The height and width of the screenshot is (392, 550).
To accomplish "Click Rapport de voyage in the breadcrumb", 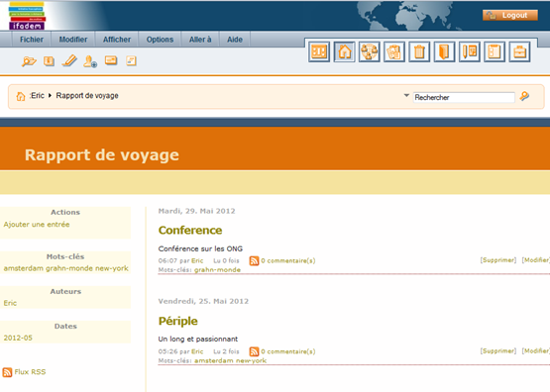I will (87, 96).
